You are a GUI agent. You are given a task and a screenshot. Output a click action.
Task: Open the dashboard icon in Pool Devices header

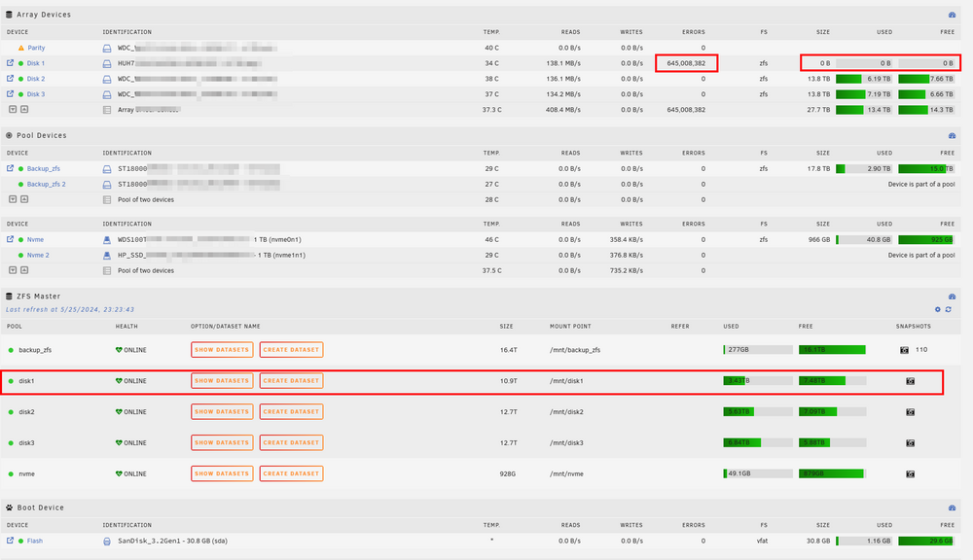pos(952,135)
